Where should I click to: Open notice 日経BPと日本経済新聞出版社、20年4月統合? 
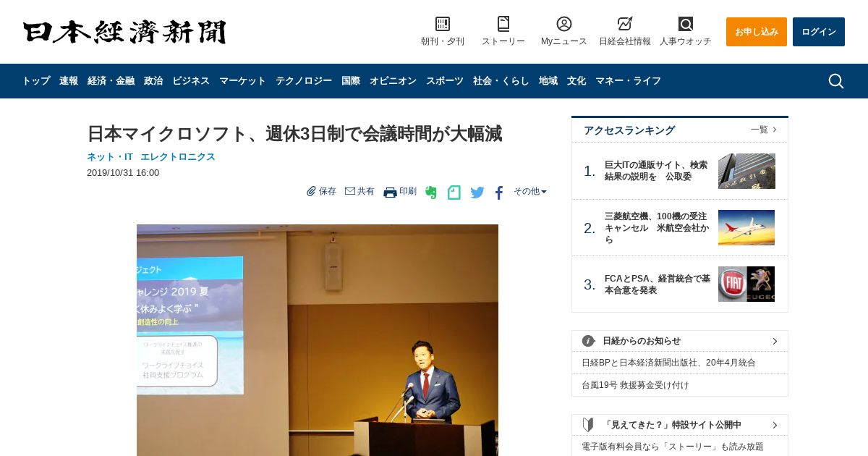668,363
